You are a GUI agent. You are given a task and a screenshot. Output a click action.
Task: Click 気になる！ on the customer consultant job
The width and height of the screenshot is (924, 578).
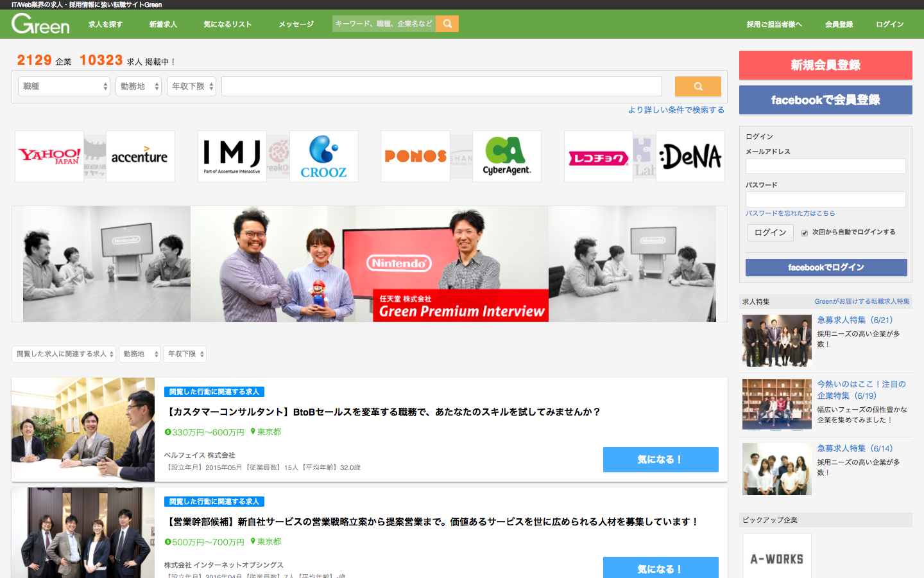[x=660, y=459]
